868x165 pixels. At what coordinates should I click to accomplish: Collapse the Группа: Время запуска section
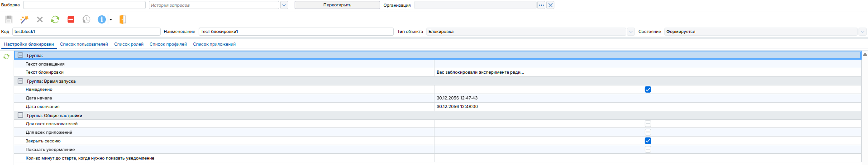20,81
